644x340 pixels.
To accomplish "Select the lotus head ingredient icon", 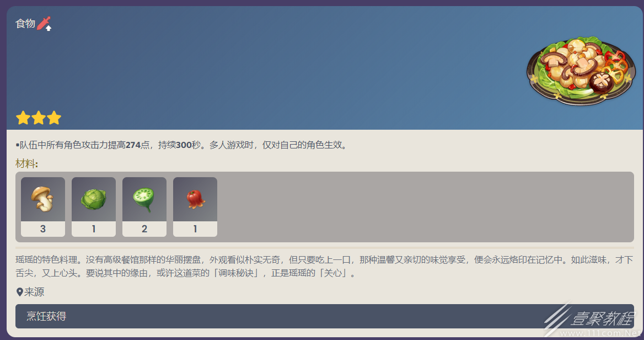I will 144,199.
